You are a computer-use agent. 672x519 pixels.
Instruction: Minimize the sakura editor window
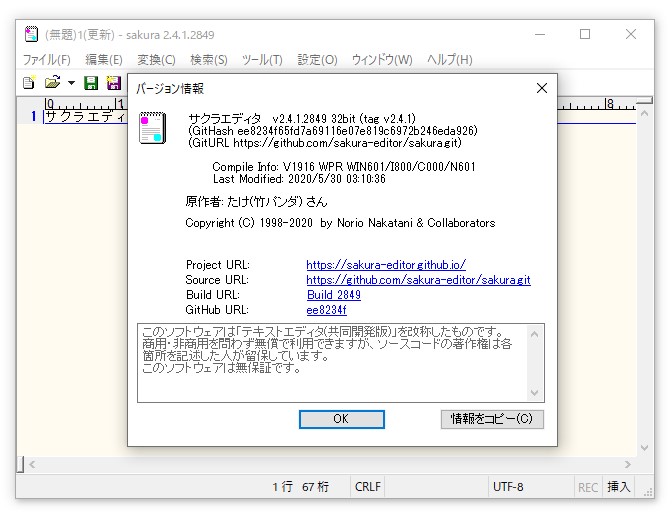(540, 34)
